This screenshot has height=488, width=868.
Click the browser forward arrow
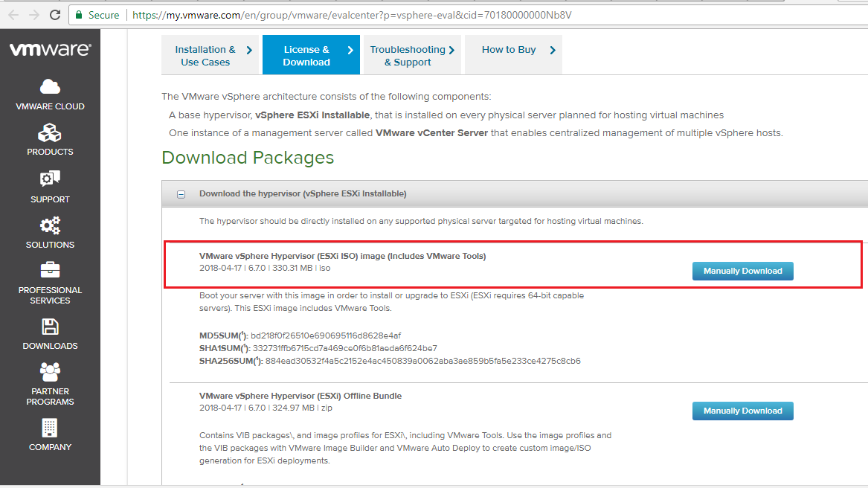coord(33,15)
